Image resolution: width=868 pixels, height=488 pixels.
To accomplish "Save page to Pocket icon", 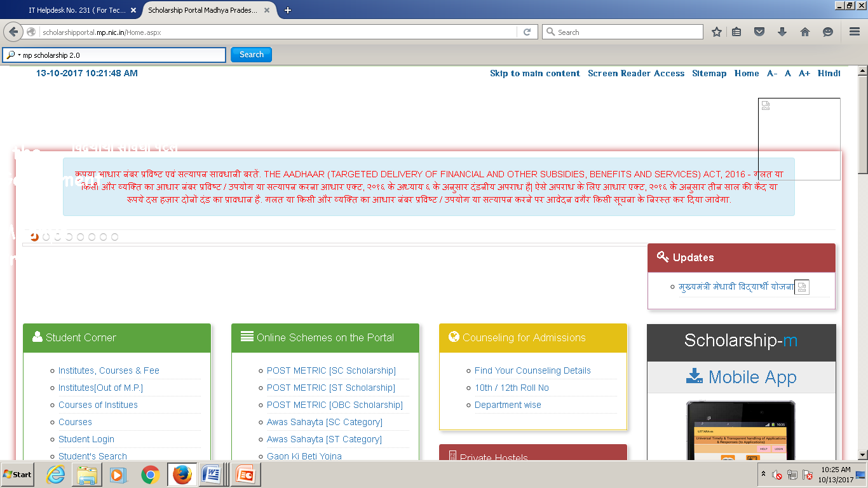I will [759, 32].
